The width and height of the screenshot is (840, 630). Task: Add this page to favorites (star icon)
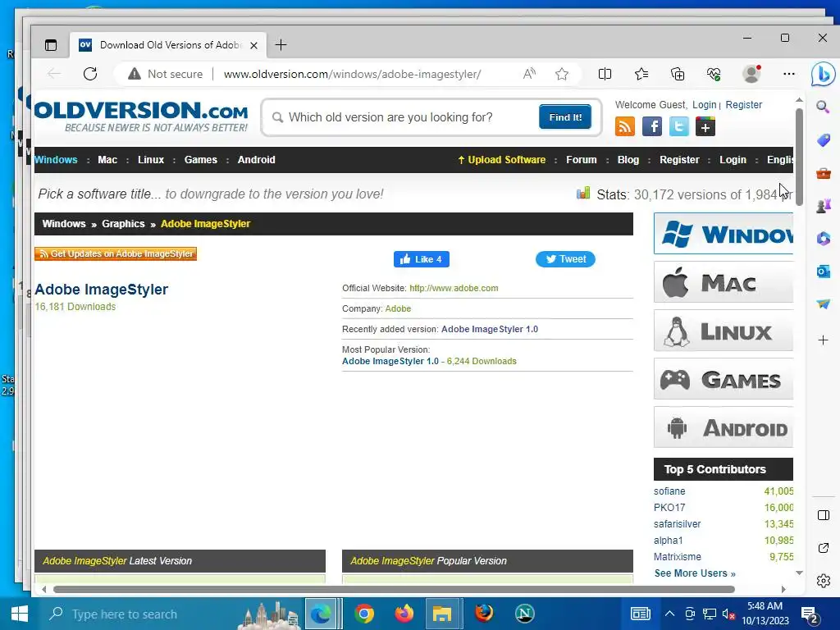click(x=561, y=74)
